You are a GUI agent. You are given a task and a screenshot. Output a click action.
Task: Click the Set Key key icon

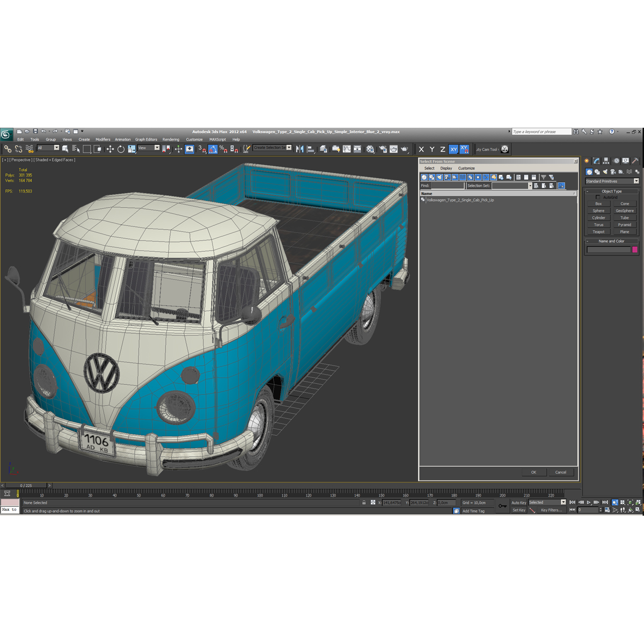tap(502, 506)
